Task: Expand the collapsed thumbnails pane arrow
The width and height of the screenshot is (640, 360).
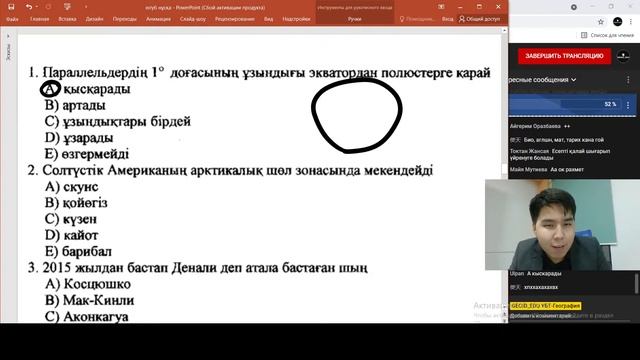Action: point(8,36)
